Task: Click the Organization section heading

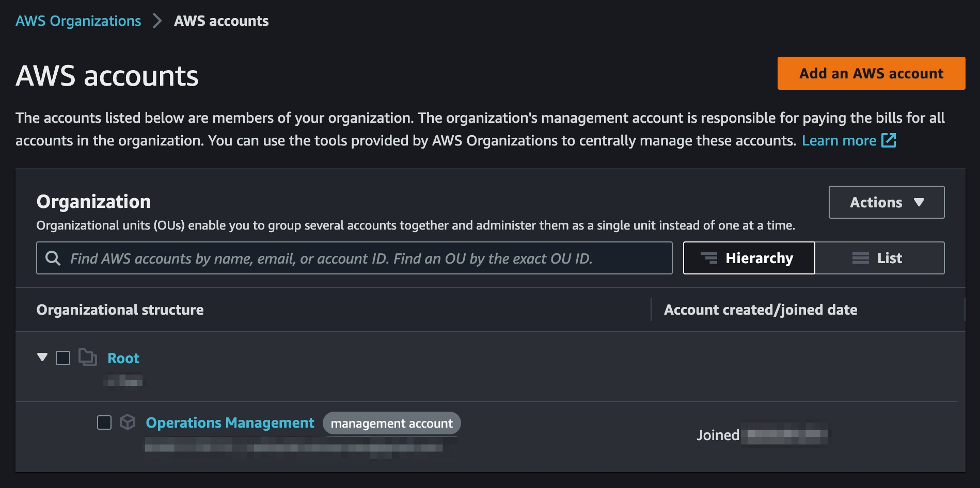Action: coord(93,202)
